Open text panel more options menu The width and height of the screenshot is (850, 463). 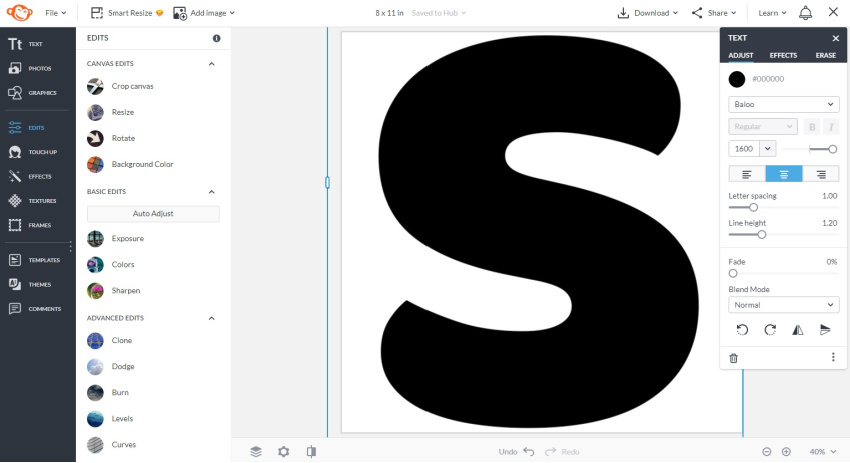(833, 357)
